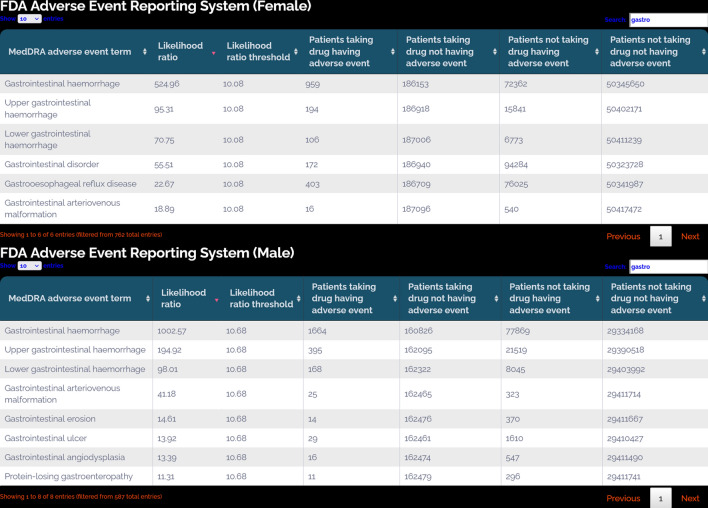708x508 pixels.
Task: Sort Female table by Likelihood ratio threshold
Action: point(258,51)
